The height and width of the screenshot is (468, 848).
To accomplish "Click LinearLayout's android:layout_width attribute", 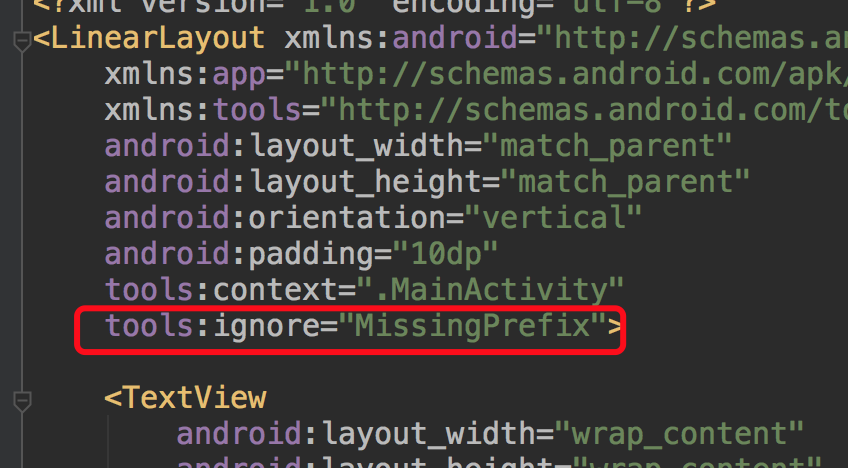I will click(x=284, y=146).
